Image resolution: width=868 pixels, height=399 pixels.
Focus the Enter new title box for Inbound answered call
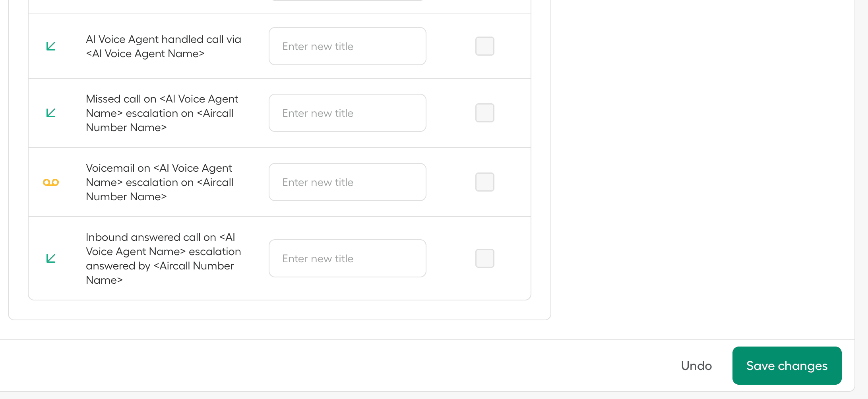347,258
